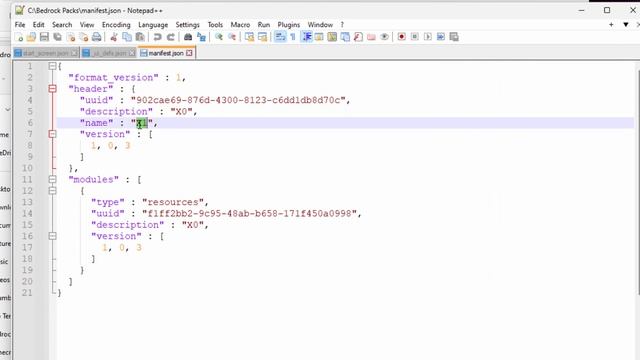Open the Plugins menu
Image resolution: width=640 pixels, height=360 pixels.
pos(289,25)
